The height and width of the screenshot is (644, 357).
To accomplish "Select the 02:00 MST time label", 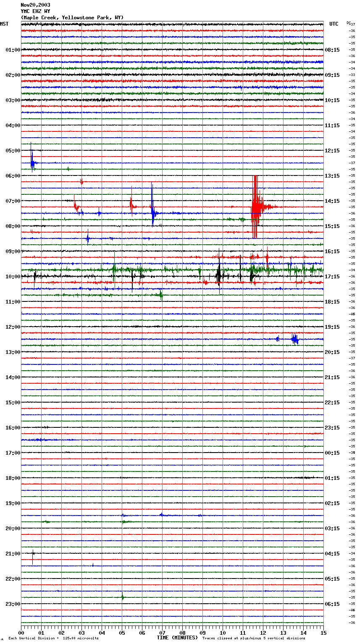I will pyautogui.click(x=13, y=75).
